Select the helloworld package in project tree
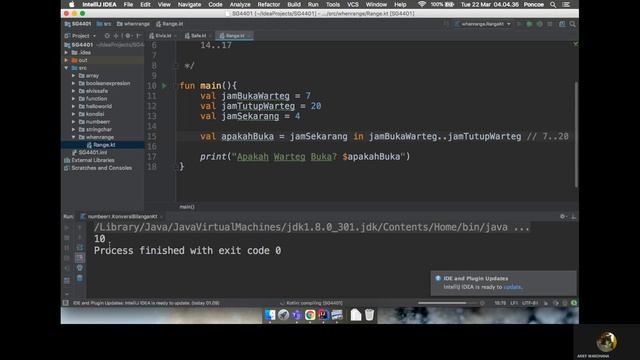The image size is (640, 360). pos(99,106)
